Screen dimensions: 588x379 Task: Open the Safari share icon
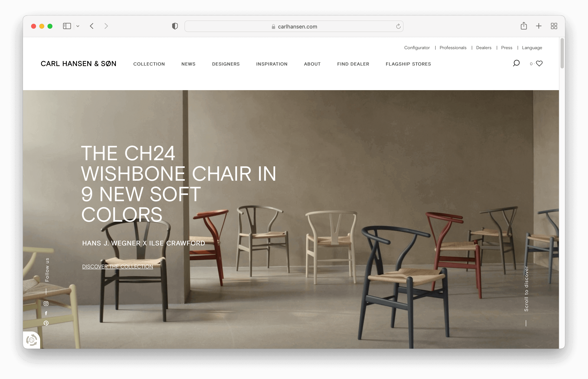pos(524,26)
